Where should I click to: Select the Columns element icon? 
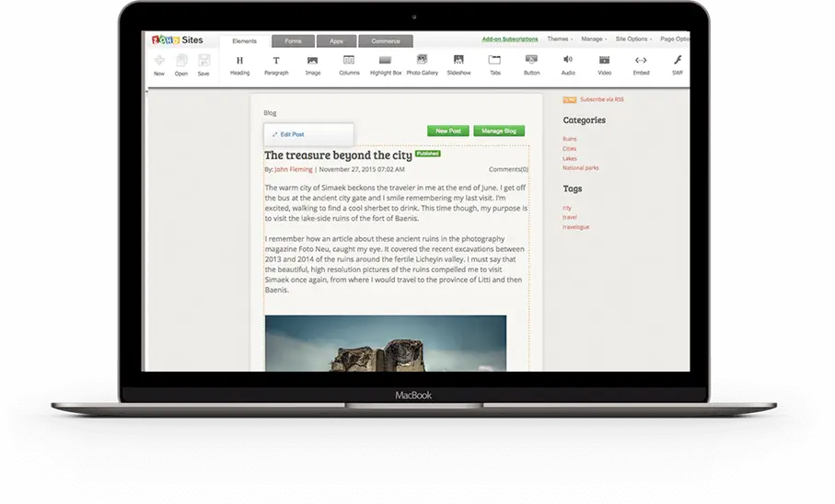point(349,60)
